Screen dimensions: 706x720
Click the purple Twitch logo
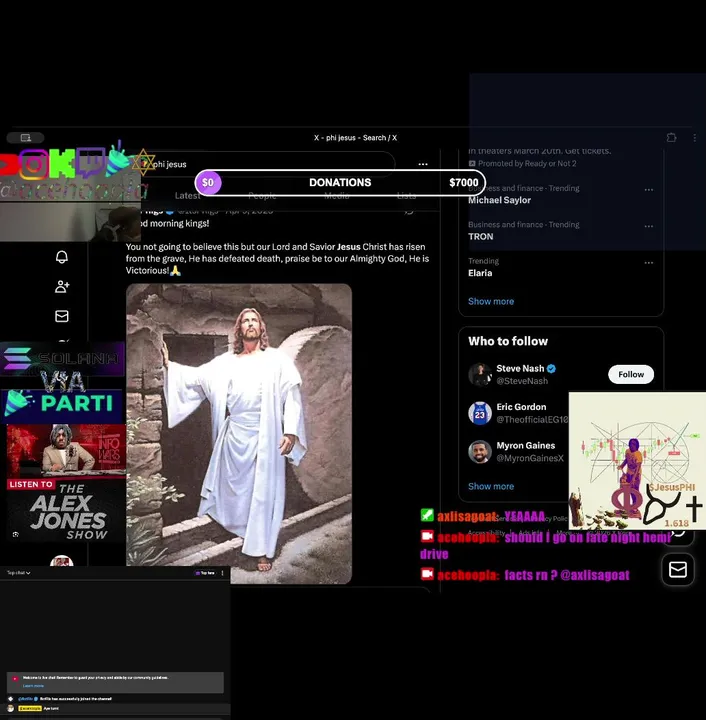coord(91,163)
